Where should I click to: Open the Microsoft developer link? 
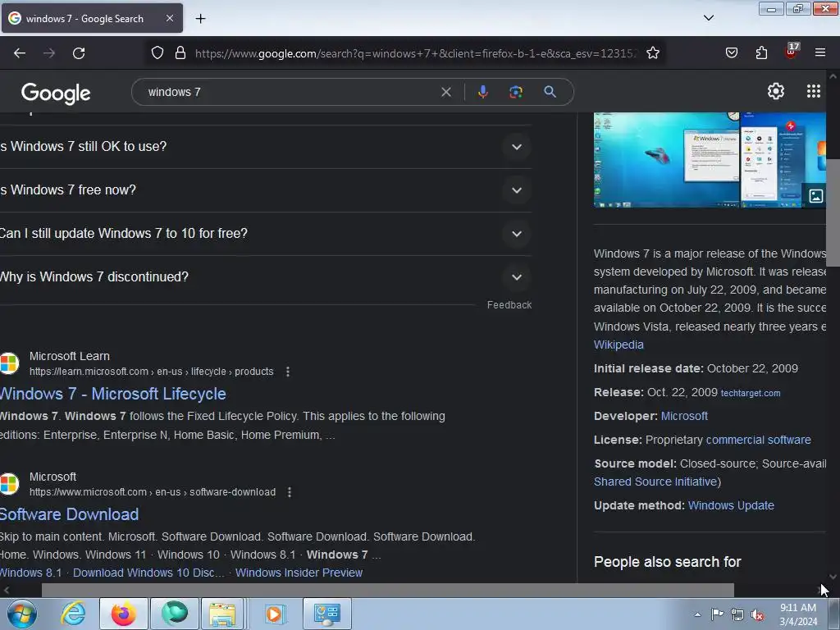684,416
